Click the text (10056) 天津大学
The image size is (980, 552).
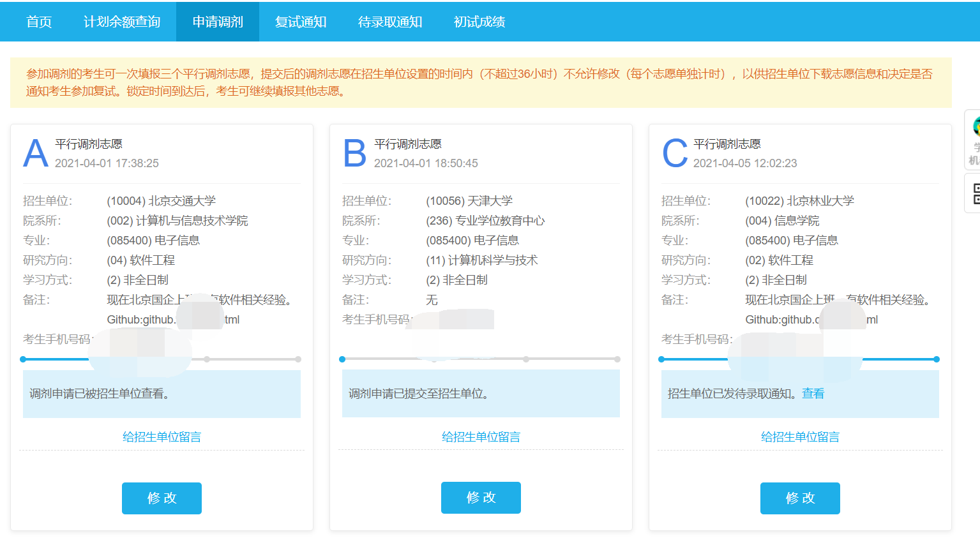pyautogui.click(x=469, y=201)
